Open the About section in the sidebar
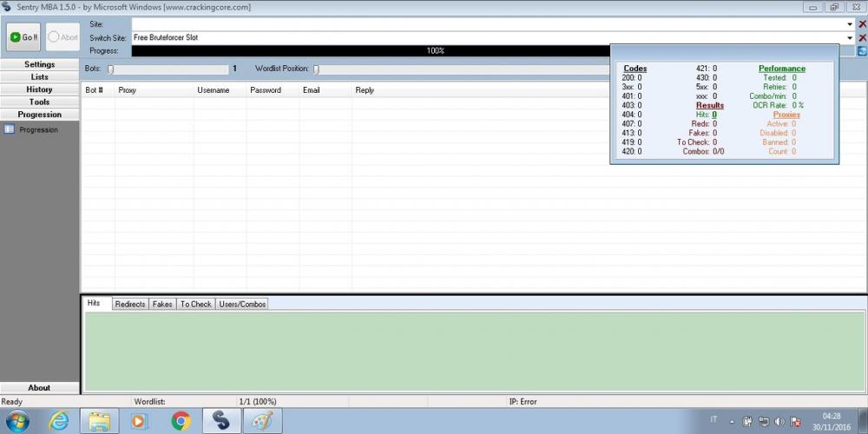The height and width of the screenshot is (434, 868). (40, 387)
